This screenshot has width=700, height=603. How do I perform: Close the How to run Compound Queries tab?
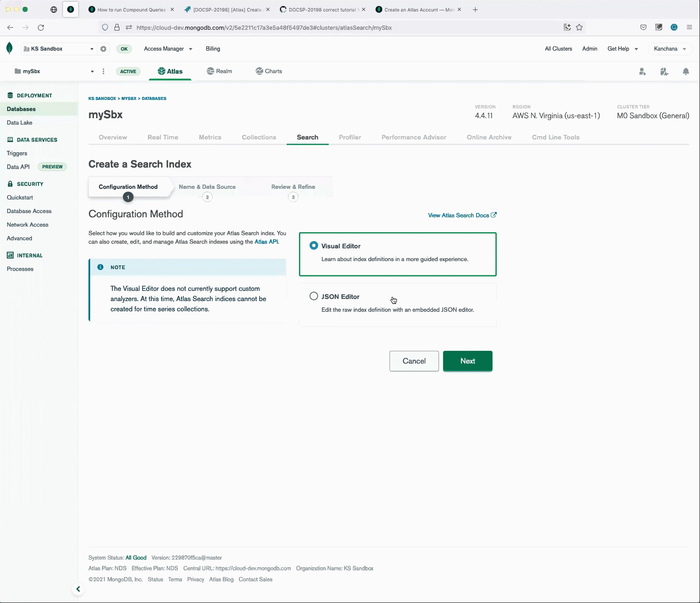pos(172,9)
